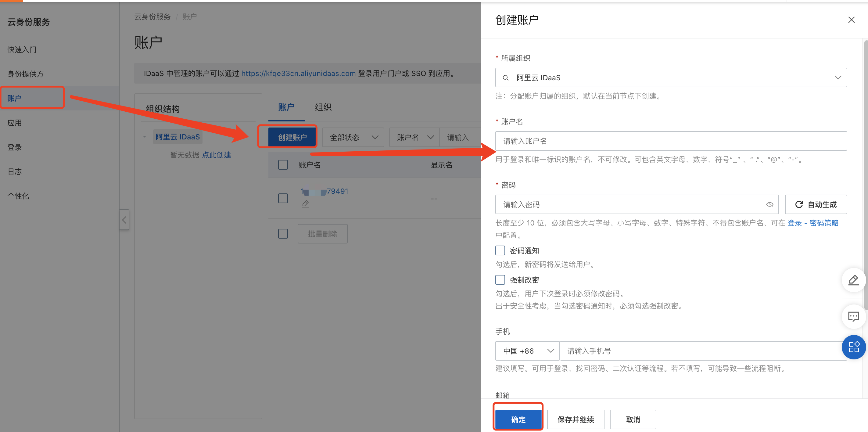Switch to the 组织 tab
This screenshot has width=868, height=432.
click(x=323, y=107)
